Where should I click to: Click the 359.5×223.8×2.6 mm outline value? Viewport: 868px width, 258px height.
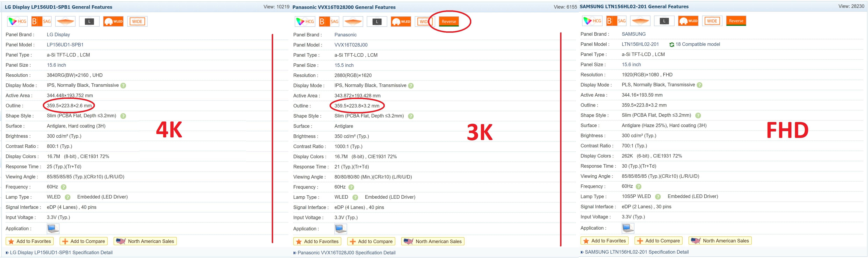(x=69, y=106)
